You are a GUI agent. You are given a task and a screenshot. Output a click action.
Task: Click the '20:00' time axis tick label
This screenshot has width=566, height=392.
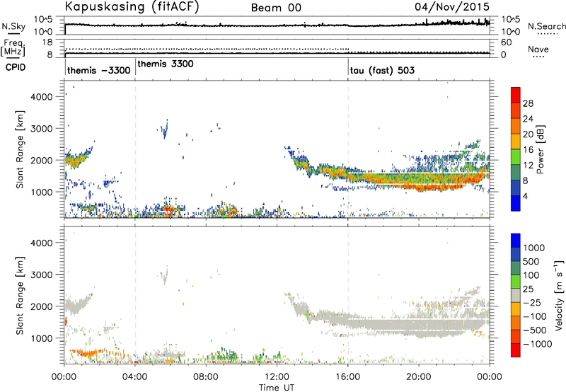coord(419,377)
